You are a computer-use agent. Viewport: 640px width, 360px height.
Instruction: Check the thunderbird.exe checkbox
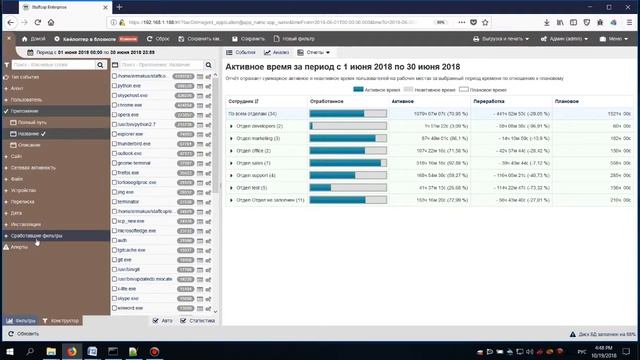115,144
